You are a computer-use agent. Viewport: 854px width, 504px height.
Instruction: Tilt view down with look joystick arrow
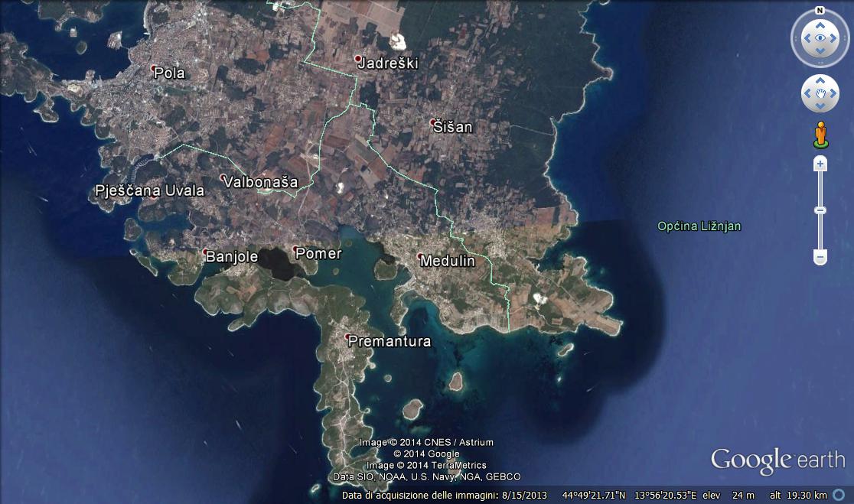[820, 51]
